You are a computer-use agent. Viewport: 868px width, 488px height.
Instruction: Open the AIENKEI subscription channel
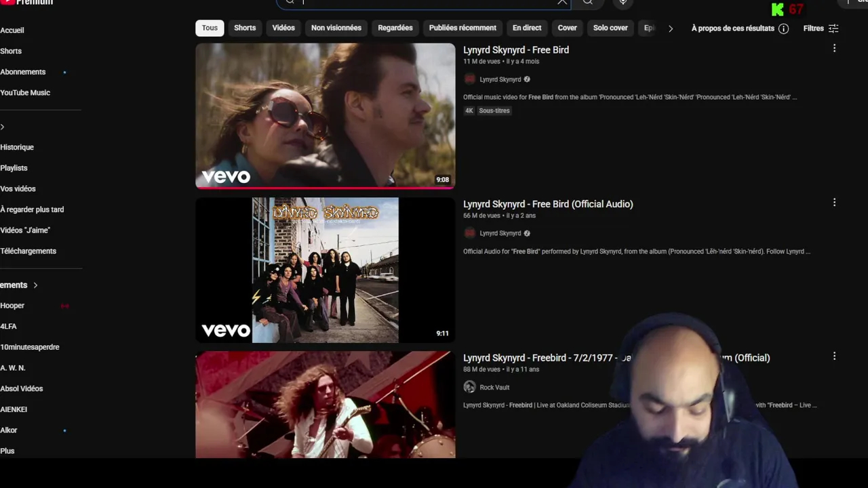[x=14, y=409]
